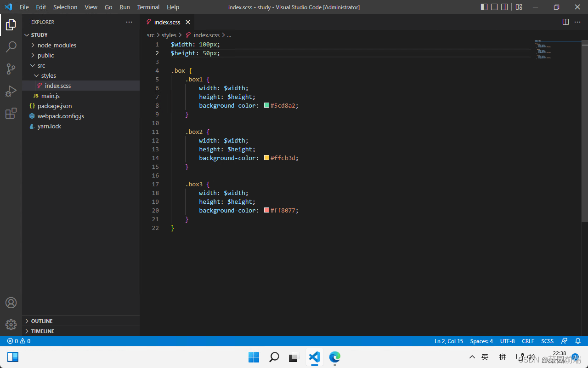Open the Go menu
This screenshot has width=588, height=368.
click(108, 7)
